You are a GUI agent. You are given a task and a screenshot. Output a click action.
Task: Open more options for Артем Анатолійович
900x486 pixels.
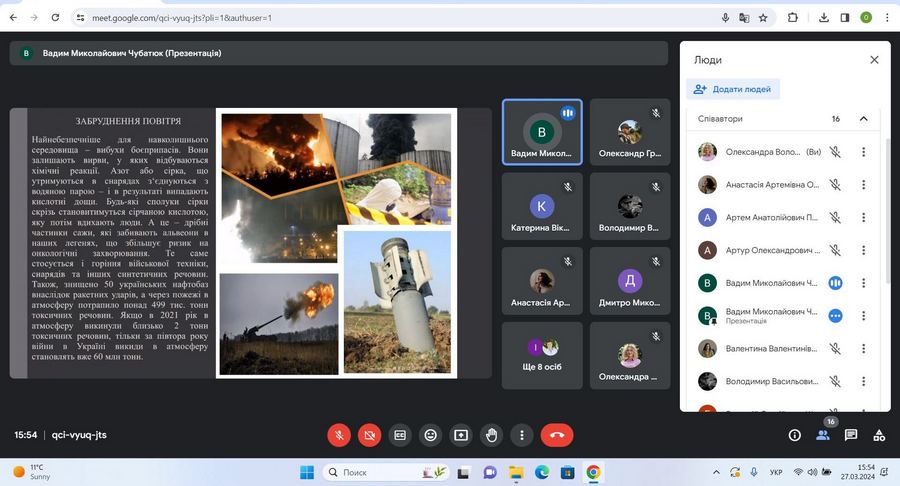click(x=863, y=217)
